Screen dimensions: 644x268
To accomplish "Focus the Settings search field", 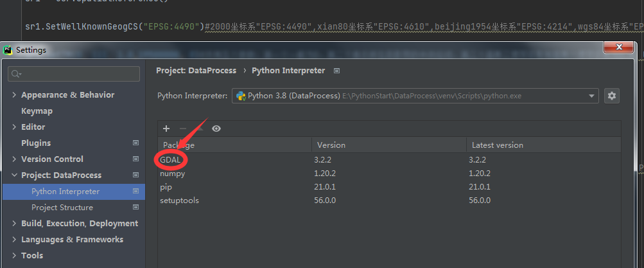I will (74, 74).
